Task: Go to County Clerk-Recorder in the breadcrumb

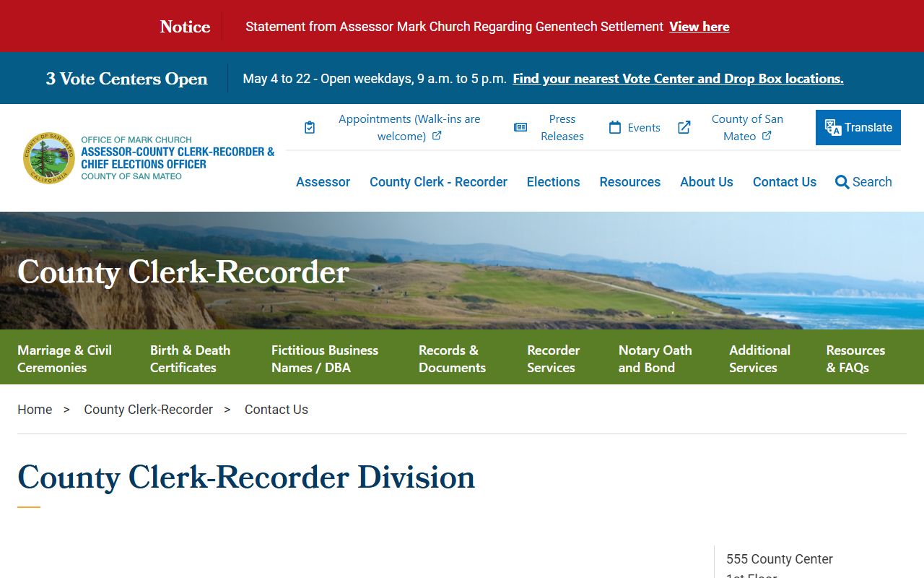Action: point(148,410)
